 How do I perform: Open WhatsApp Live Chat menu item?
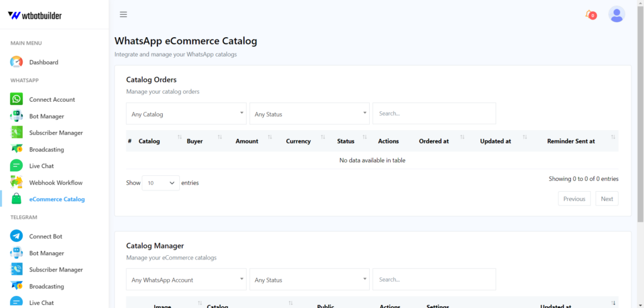(42, 166)
